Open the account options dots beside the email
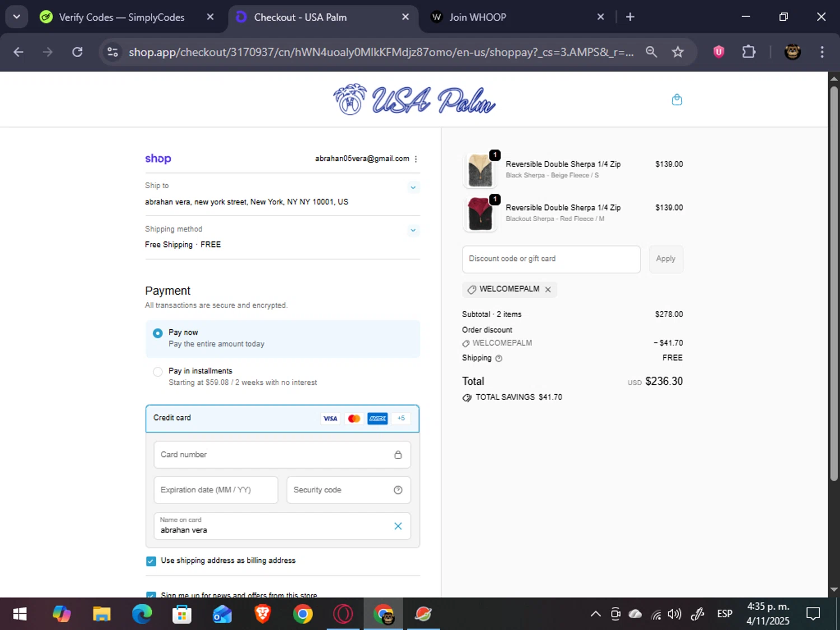840x630 pixels. tap(416, 159)
